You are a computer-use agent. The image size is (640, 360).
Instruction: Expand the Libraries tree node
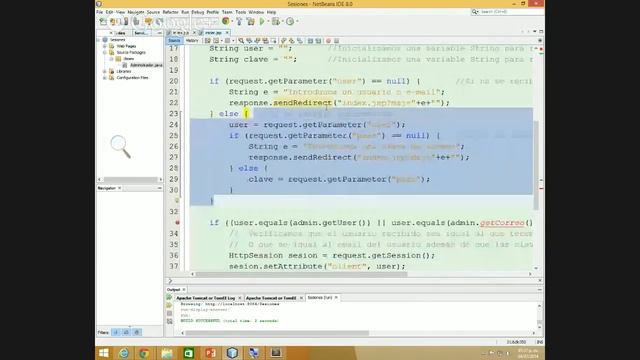coord(105,71)
